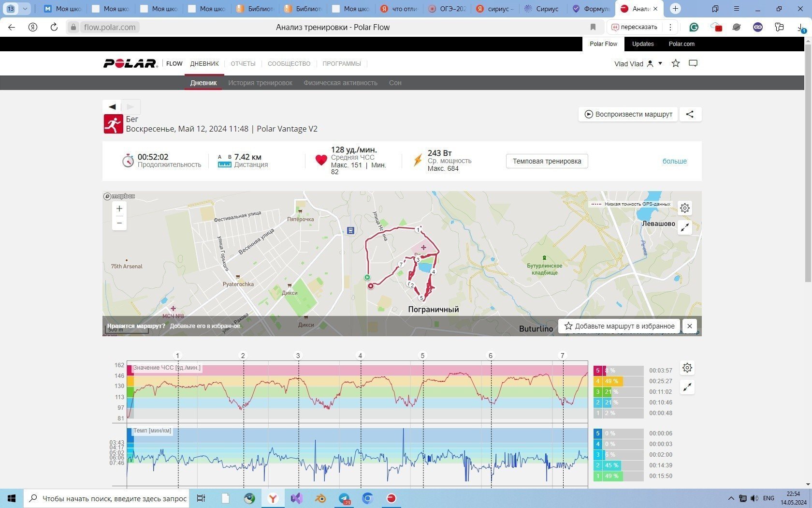
Task: Select the 7.42 км distance value
Action: coord(248,157)
